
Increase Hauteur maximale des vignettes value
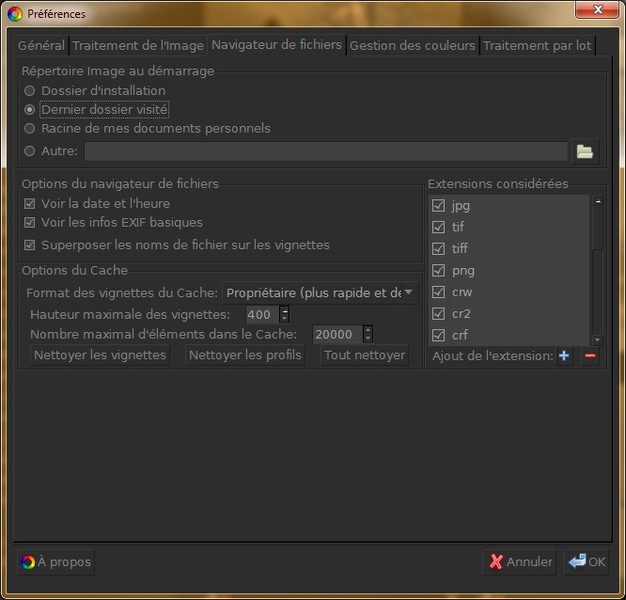284,310
